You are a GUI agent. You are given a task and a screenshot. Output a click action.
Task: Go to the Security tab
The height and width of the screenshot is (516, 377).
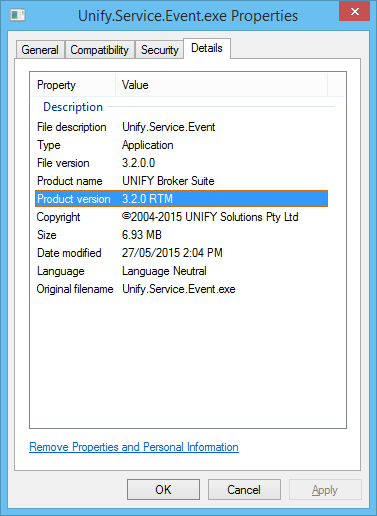[160, 50]
